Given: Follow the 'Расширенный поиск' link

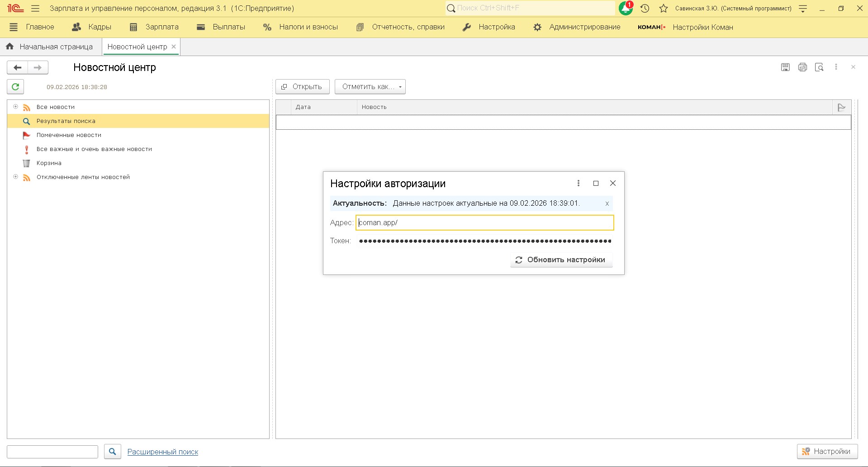Looking at the screenshot, I should pyautogui.click(x=163, y=452).
